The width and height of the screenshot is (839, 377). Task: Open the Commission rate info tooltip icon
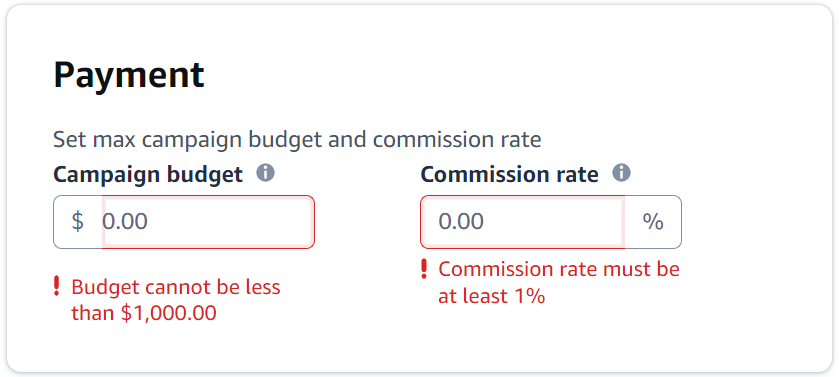[621, 173]
